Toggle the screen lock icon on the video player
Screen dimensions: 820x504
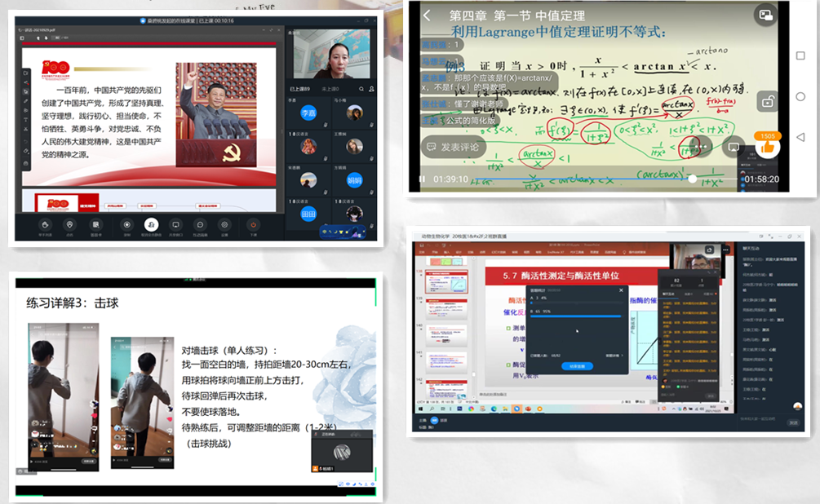pyautogui.click(x=767, y=101)
